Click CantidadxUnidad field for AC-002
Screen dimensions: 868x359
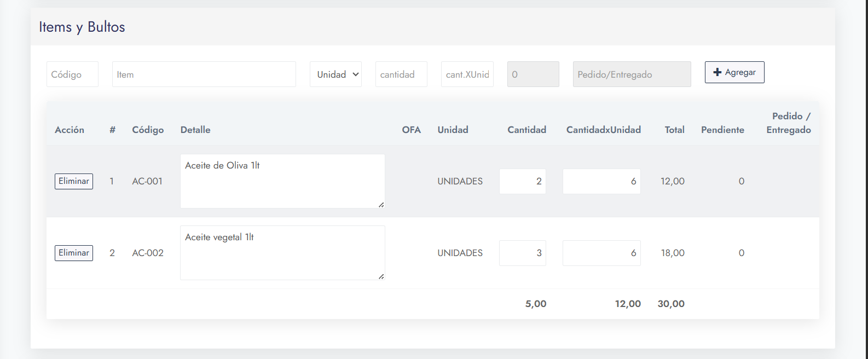coord(601,253)
